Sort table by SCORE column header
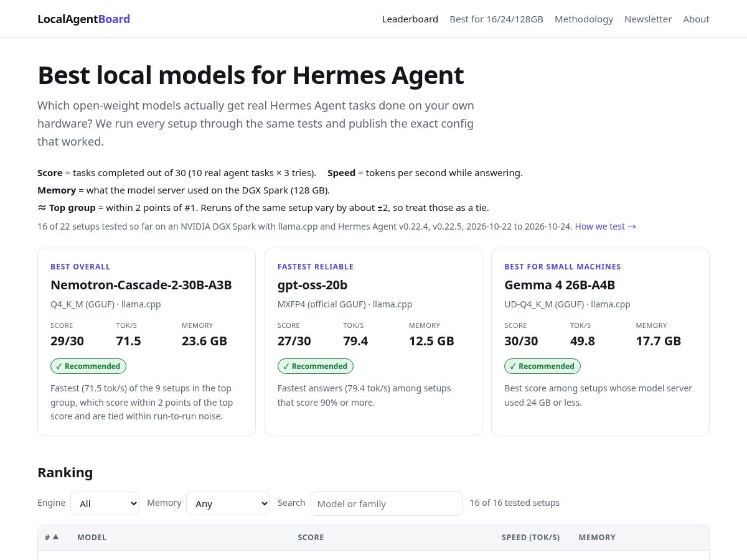Viewport: 747px width, 560px height. pos(311,537)
